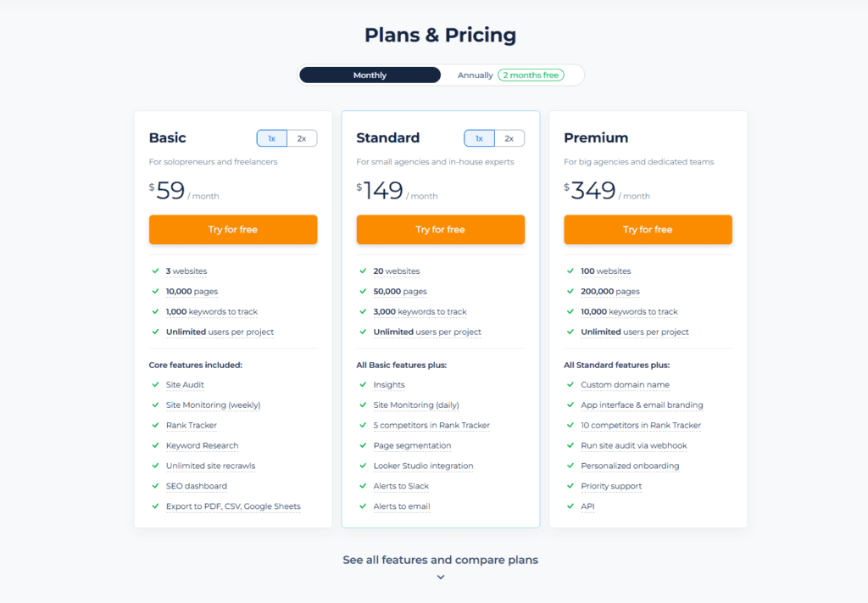Start free trial for Premium plan
Screen dimensions: 868x603
(648, 230)
